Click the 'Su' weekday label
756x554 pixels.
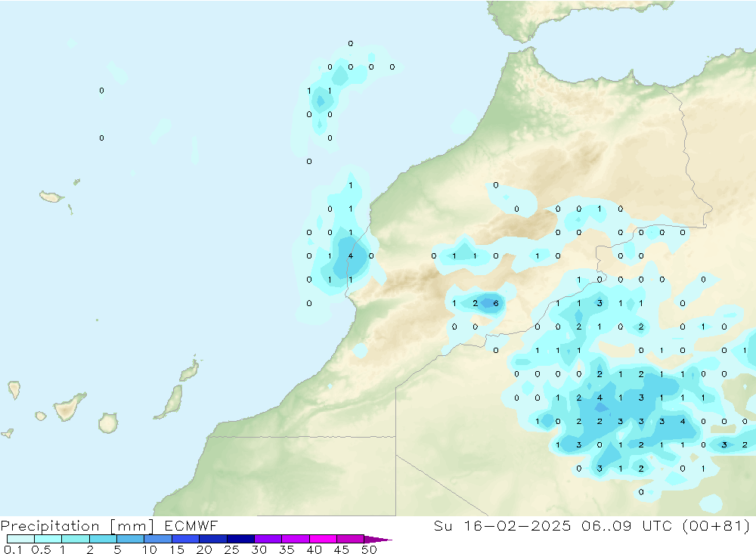pyautogui.click(x=442, y=525)
